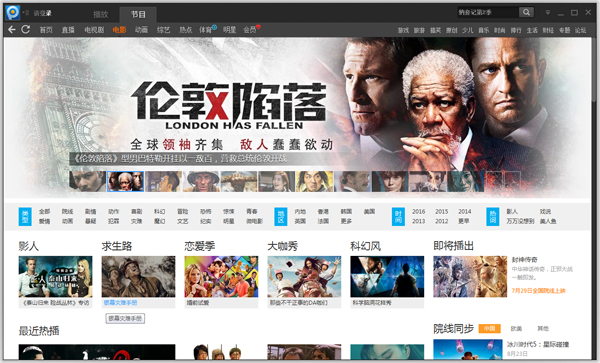Click the 请登录 login link
Image resolution: width=600 pixels, height=363 pixels.
click(42, 13)
